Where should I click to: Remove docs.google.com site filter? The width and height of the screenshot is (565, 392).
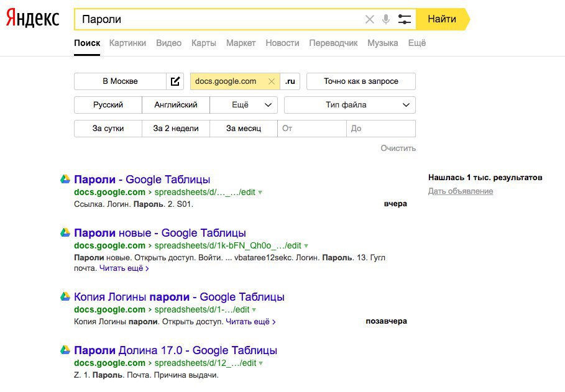272,81
